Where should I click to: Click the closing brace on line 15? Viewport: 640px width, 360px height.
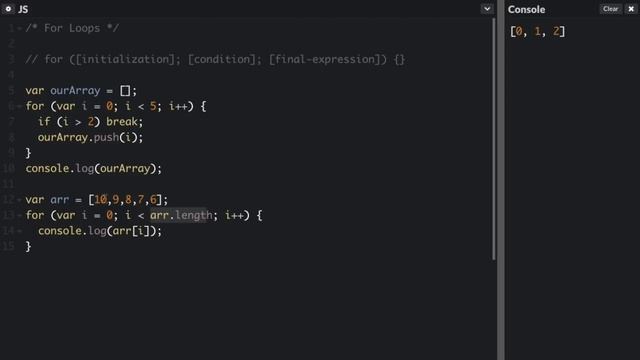28,247
